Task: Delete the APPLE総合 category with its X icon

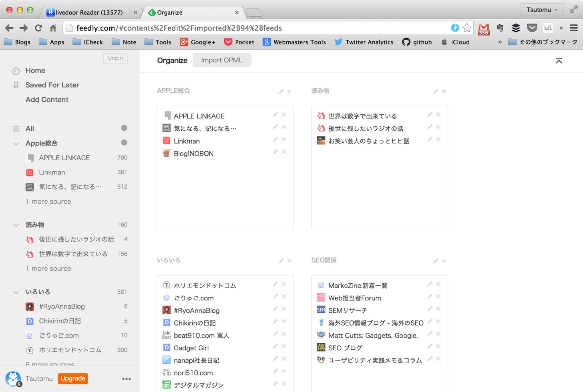Action: point(289,92)
